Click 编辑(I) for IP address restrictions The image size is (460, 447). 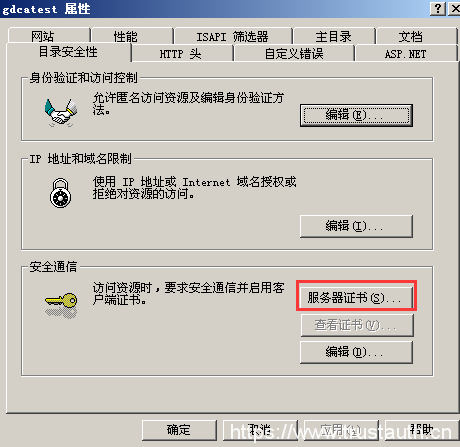pyautogui.click(x=356, y=226)
